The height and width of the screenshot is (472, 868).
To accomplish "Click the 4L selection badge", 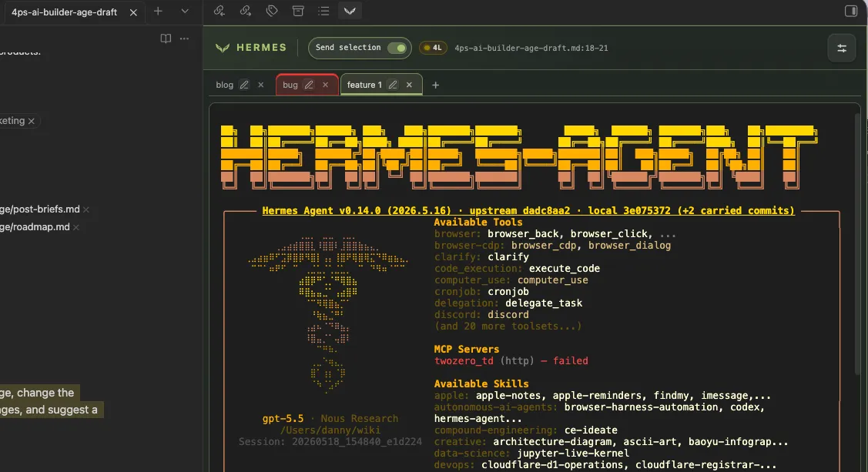I will pos(433,48).
